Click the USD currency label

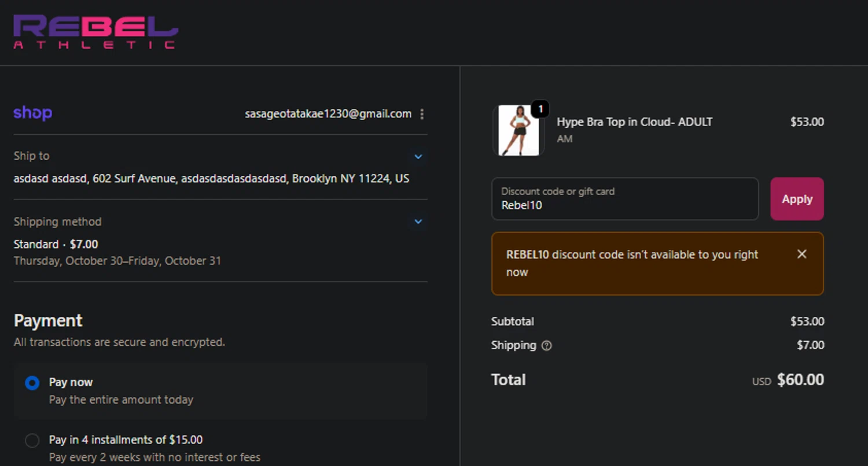tap(762, 382)
